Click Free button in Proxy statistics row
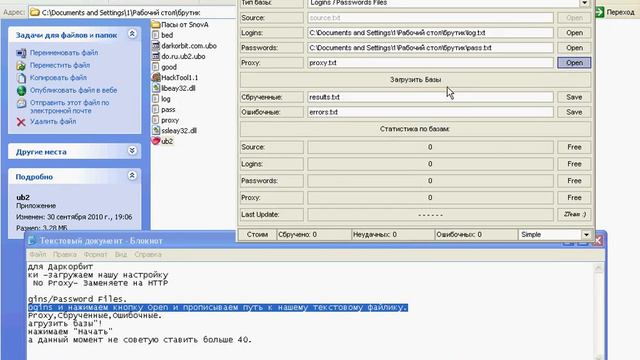The height and width of the screenshot is (360, 640). tap(574, 198)
